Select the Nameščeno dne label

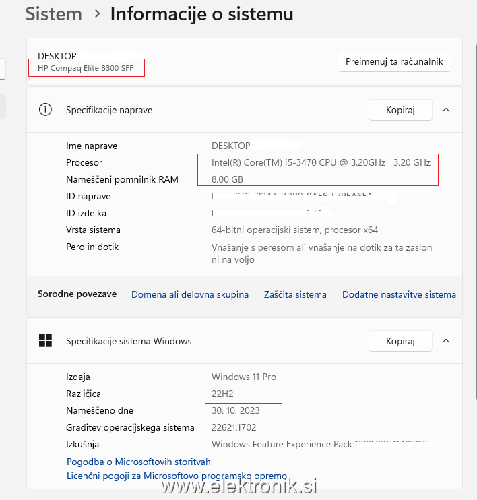pos(100,411)
